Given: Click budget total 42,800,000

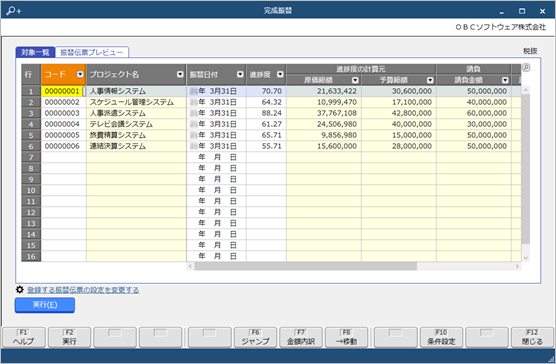Looking at the screenshot, I should pyautogui.click(x=412, y=113).
